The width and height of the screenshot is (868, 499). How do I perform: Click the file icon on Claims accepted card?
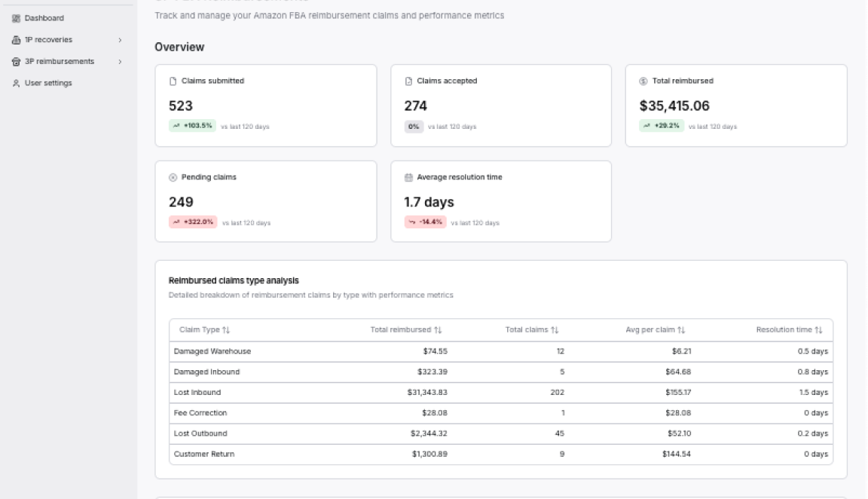pos(408,81)
